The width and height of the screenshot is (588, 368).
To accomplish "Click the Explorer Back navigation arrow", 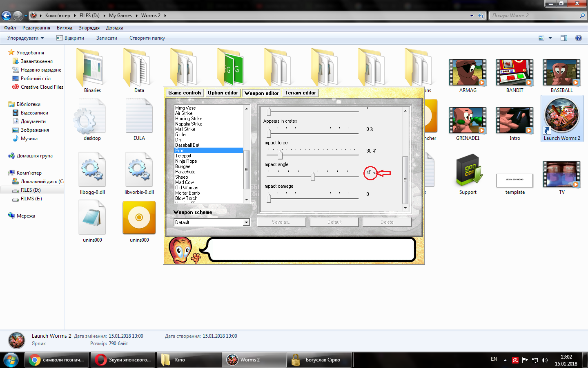I will (6, 16).
